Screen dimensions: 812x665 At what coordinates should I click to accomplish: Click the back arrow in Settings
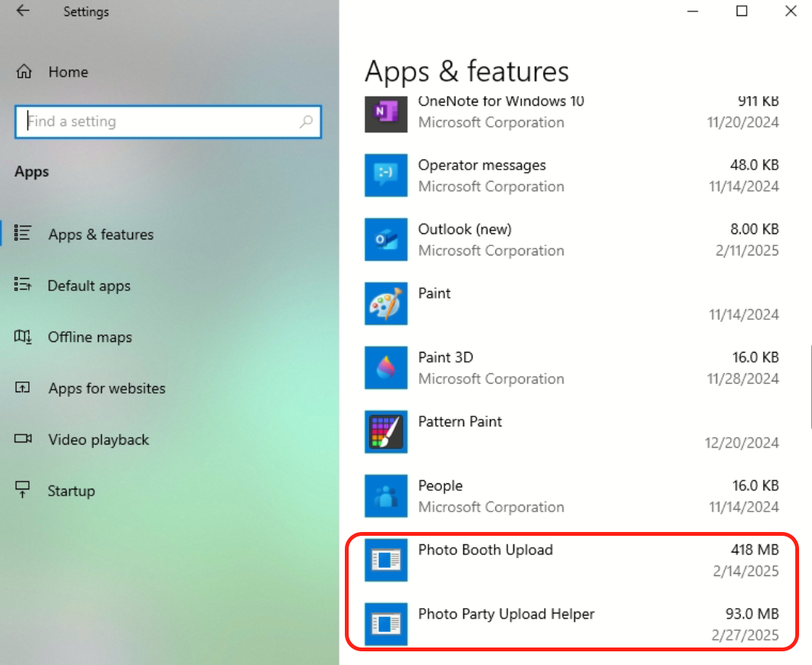[x=23, y=11]
